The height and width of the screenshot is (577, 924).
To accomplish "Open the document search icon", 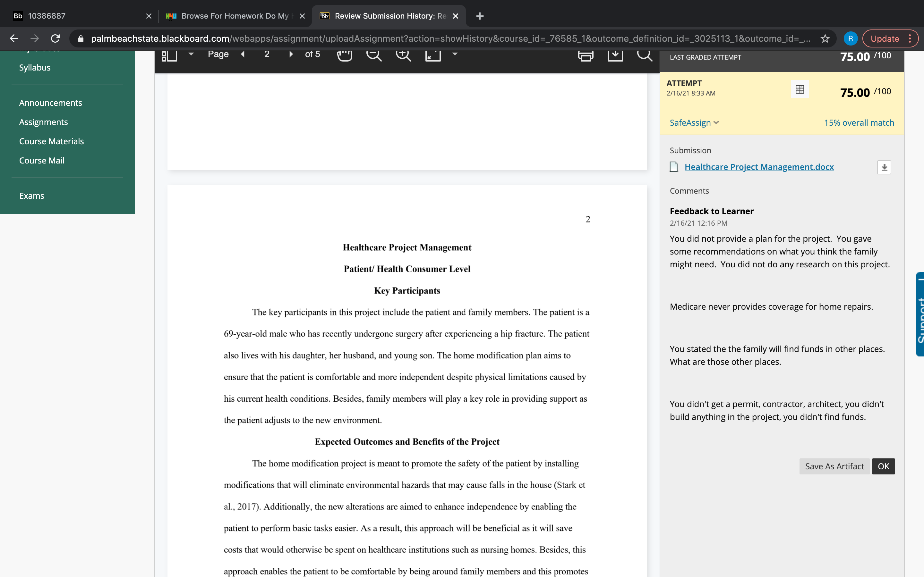I will point(644,55).
